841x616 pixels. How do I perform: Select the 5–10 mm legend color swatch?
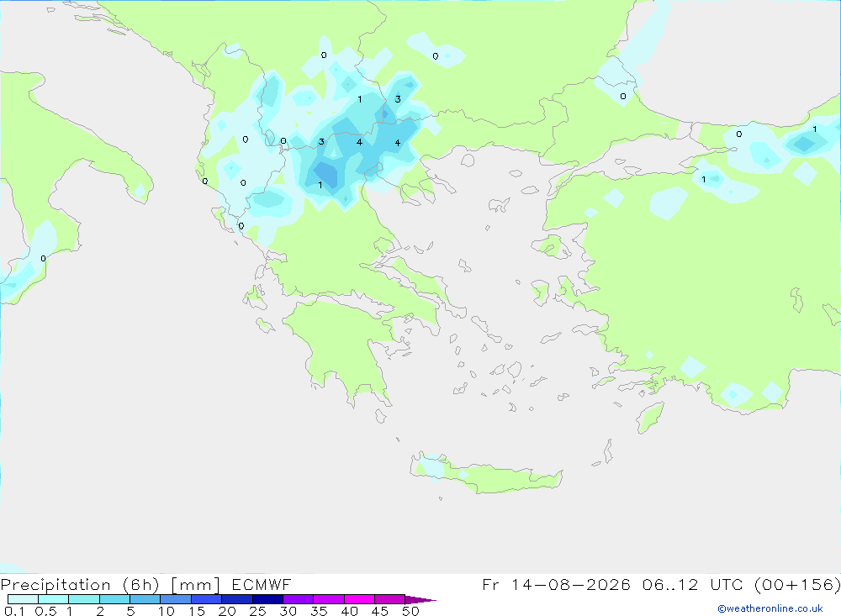pyautogui.click(x=145, y=599)
